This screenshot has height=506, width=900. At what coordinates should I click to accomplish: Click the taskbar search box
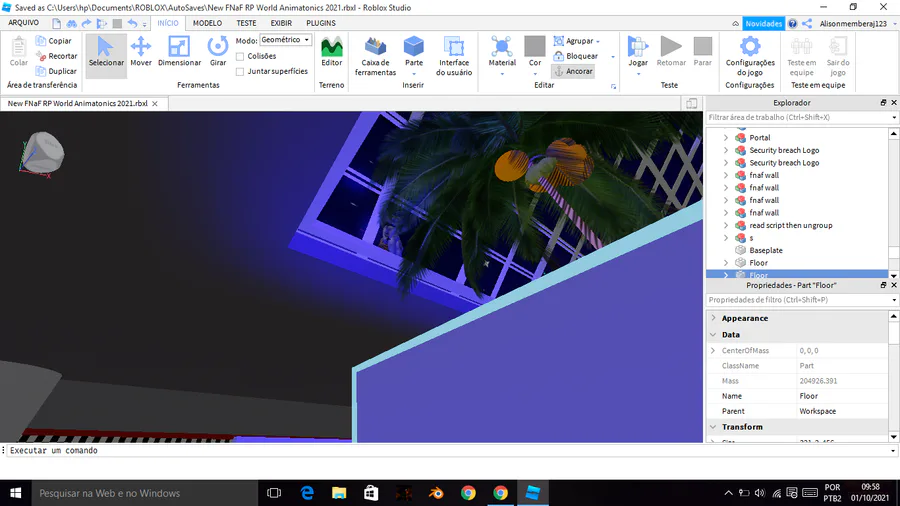point(143,493)
